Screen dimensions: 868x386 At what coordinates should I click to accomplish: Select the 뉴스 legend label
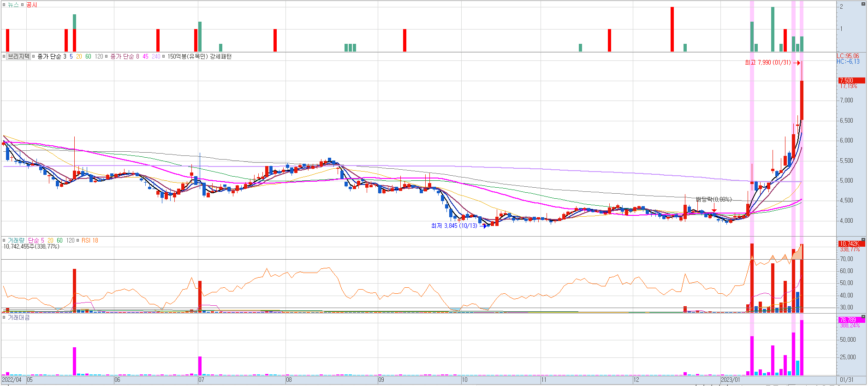[x=13, y=5]
